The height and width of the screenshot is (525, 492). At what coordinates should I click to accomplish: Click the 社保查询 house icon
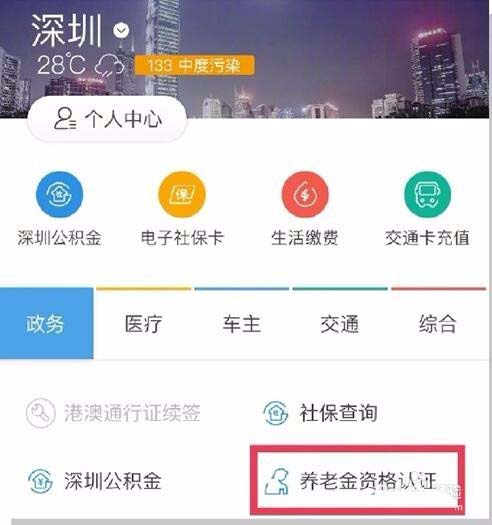(x=275, y=413)
